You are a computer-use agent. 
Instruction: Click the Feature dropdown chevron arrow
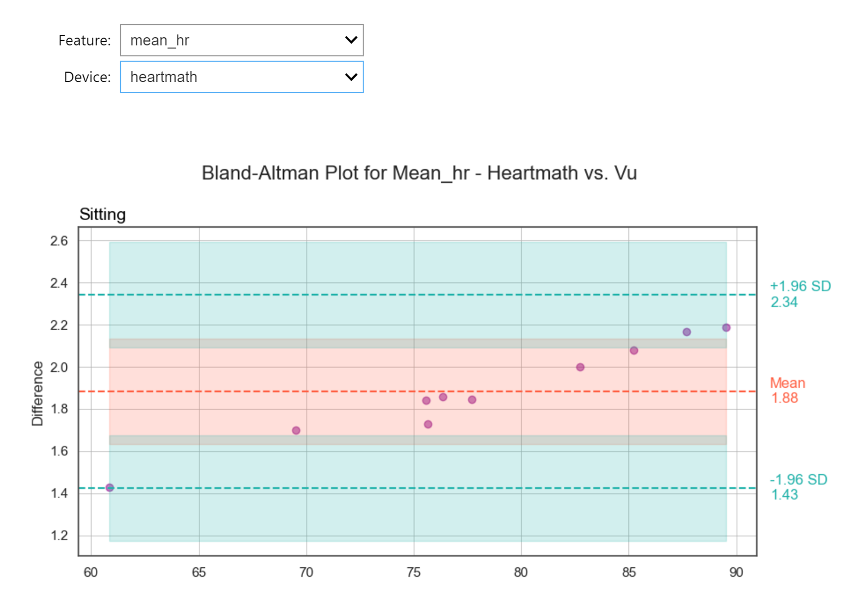(350, 40)
